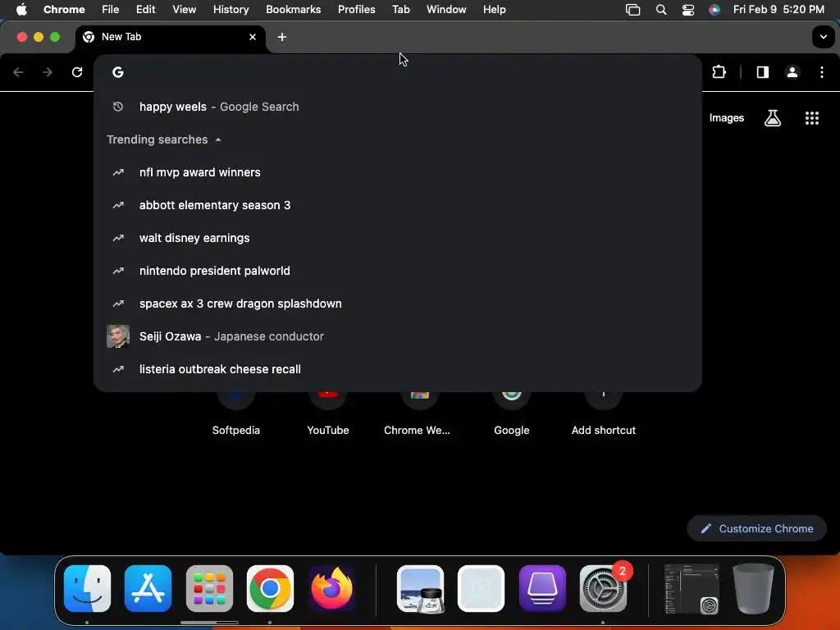Open Search Labs flask icon

773,118
